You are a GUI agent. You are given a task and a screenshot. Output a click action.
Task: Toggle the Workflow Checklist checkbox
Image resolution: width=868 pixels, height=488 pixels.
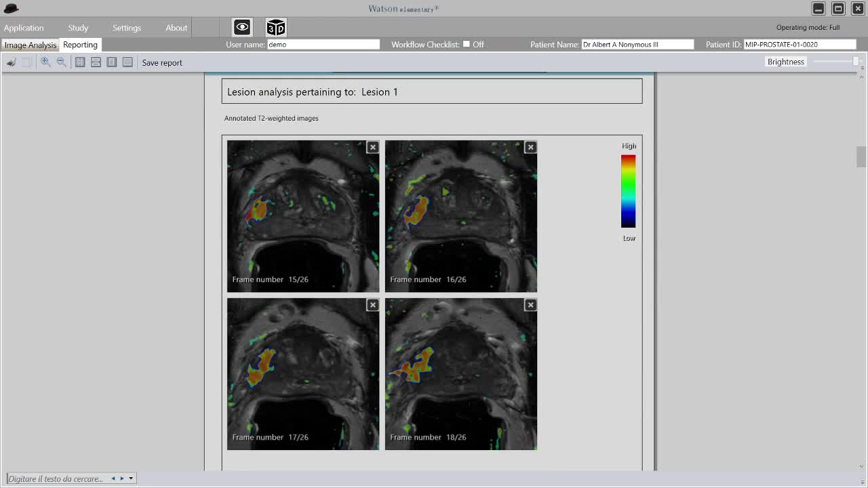click(x=466, y=44)
